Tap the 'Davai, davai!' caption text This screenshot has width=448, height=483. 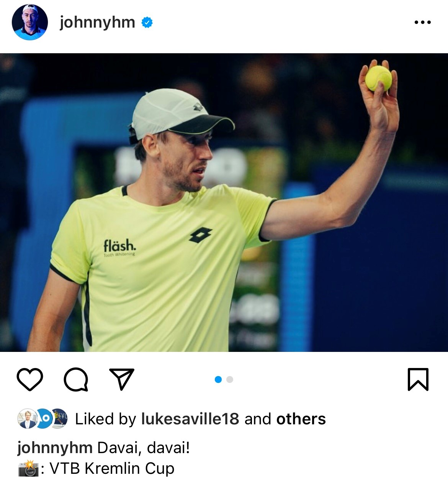click(x=144, y=448)
